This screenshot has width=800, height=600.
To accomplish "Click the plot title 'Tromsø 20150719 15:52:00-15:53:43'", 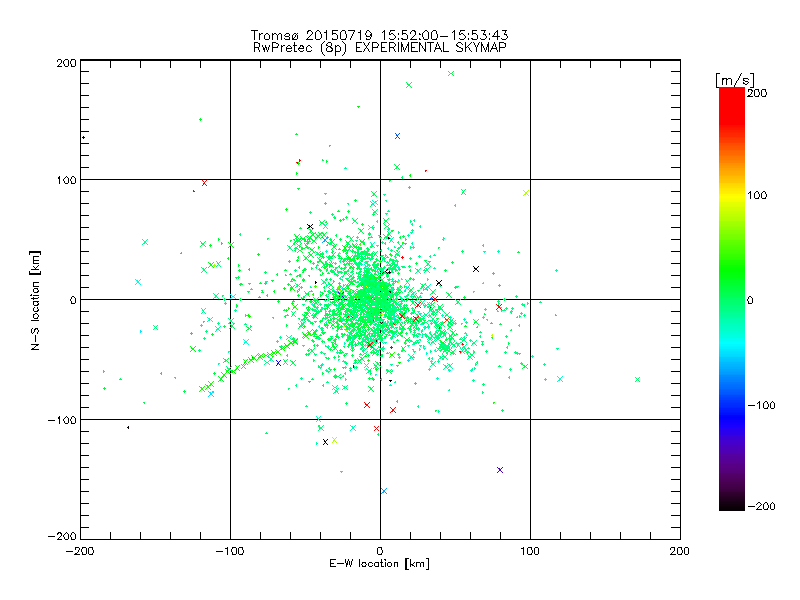I will (x=379, y=35).
